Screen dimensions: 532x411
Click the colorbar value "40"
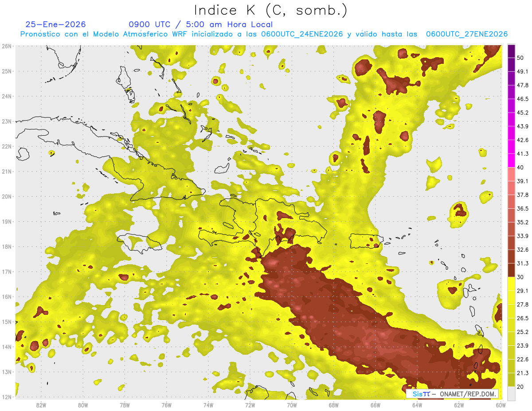(520, 168)
